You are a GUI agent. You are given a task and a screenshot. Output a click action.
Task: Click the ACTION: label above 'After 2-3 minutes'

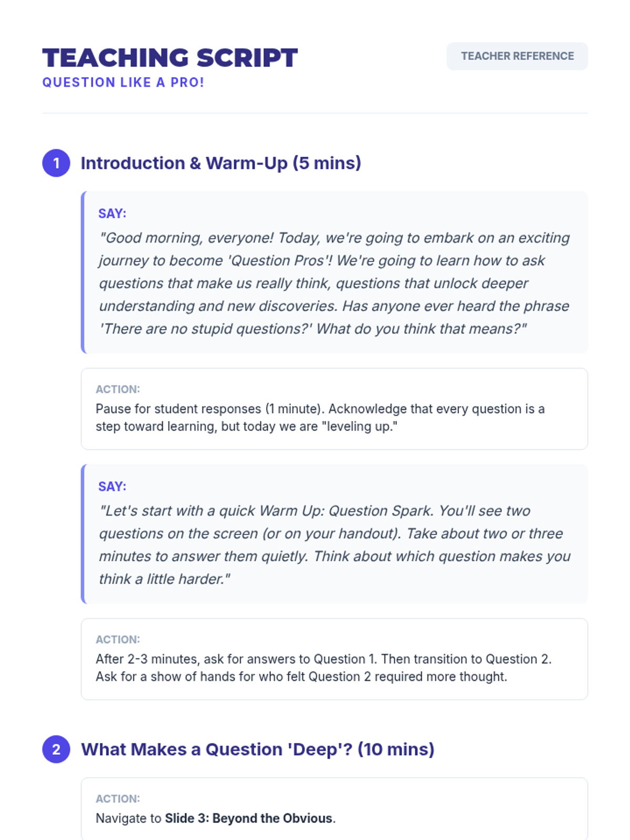pyautogui.click(x=118, y=639)
